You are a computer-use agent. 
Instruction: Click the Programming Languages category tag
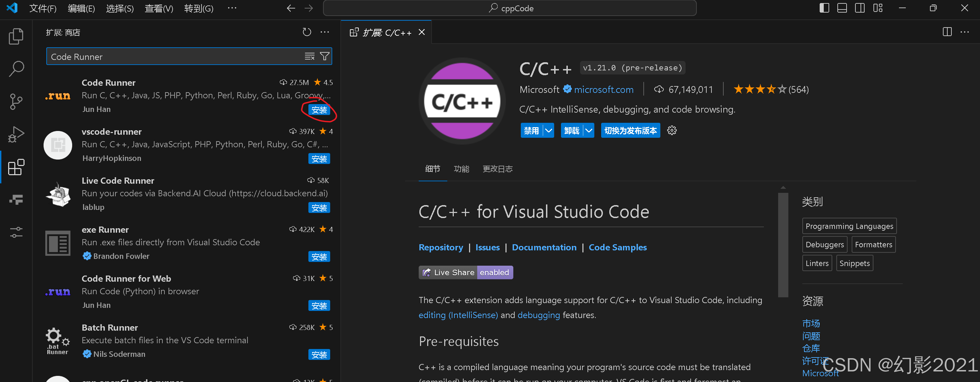[849, 226]
